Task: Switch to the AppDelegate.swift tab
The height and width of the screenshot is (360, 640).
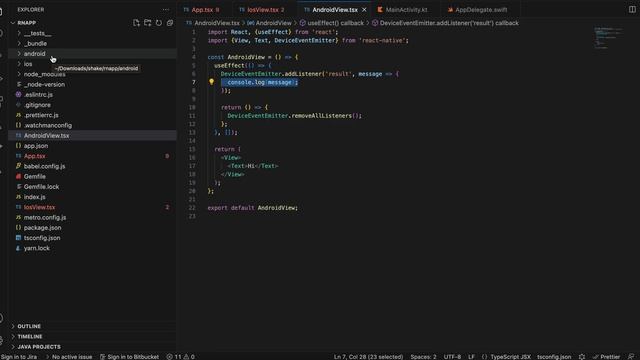Action: [481, 9]
